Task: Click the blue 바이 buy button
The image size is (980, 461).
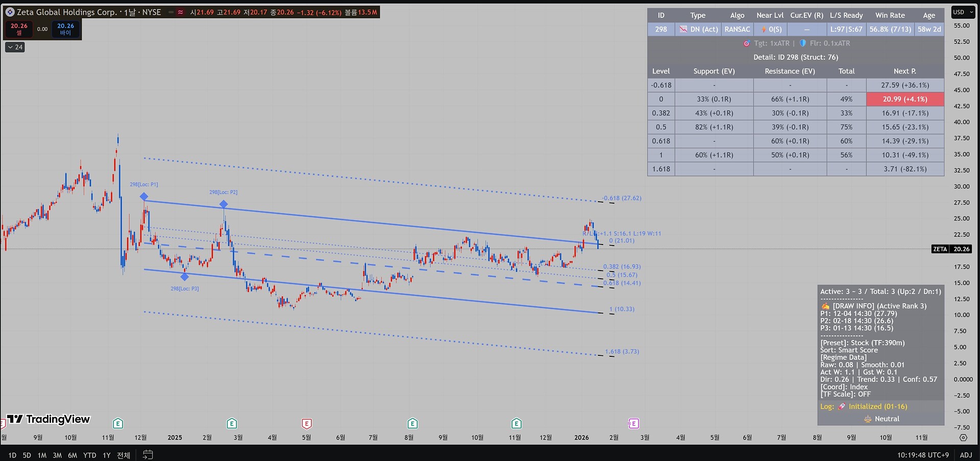Action: coord(65,29)
